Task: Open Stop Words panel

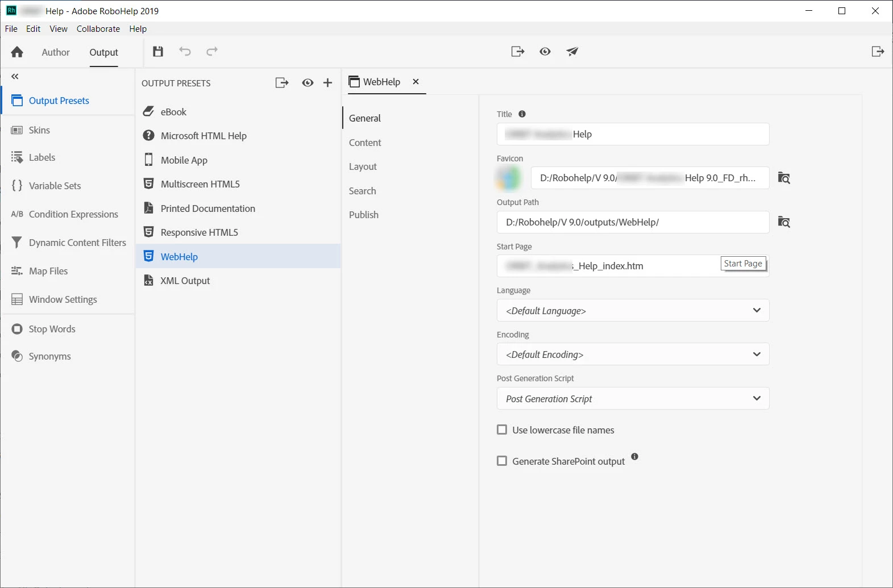Action: (68, 329)
